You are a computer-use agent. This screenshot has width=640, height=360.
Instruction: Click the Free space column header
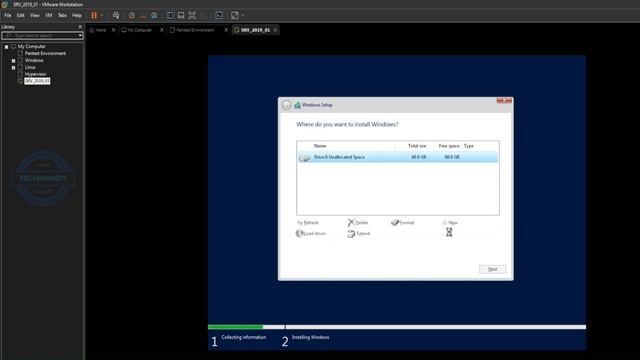(449, 146)
